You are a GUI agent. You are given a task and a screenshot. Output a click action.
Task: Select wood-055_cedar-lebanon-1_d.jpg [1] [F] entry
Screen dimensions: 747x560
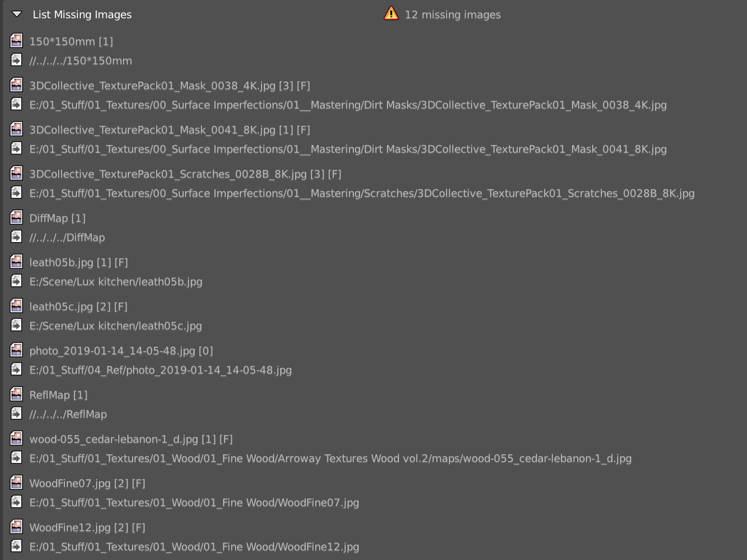(131, 439)
